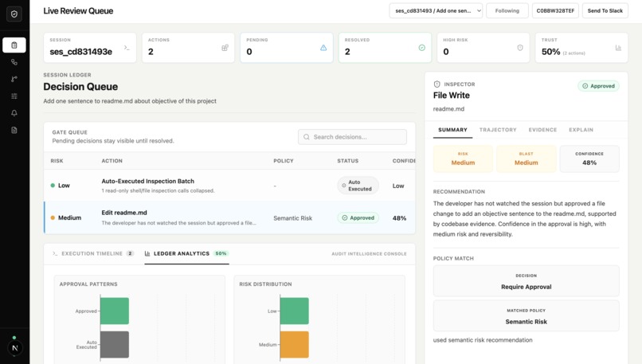Open the sliders settings sidebar icon
The width and height of the screenshot is (642, 364).
click(x=14, y=96)
